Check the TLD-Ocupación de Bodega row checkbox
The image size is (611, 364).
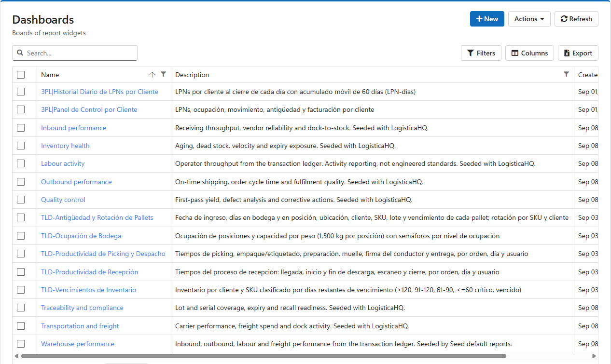tap(21, 236)
